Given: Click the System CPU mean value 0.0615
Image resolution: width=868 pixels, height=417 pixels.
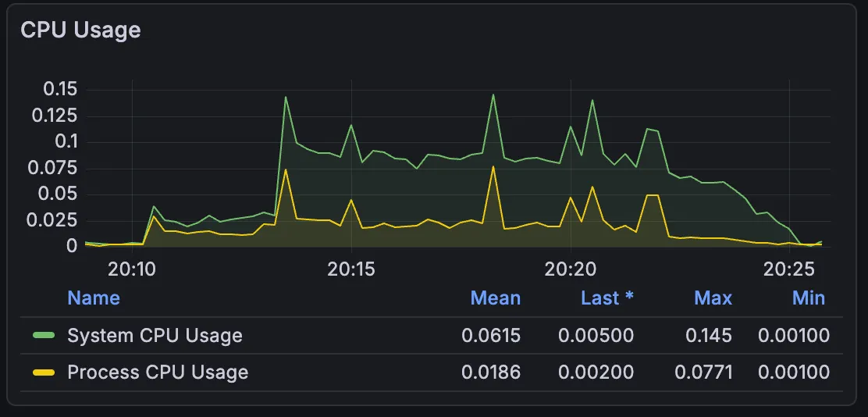Looking at the screenshot, I should coord(490,336).
